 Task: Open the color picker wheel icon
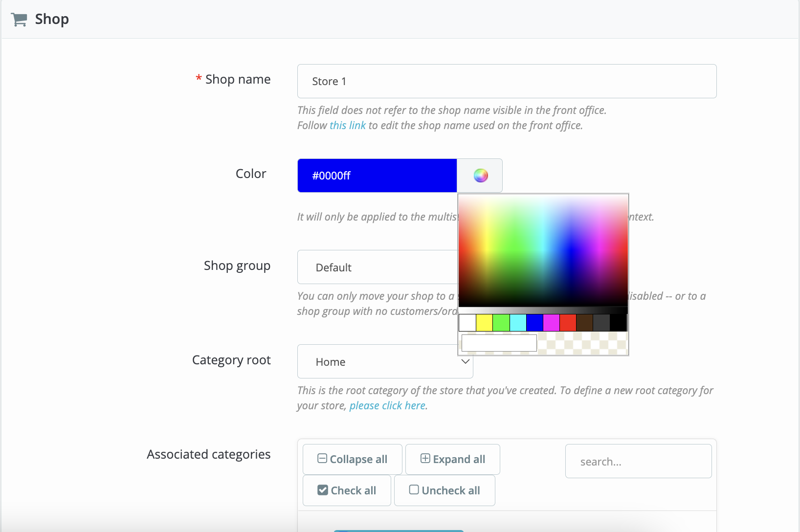pyautogui.click(x=480, y=176)
